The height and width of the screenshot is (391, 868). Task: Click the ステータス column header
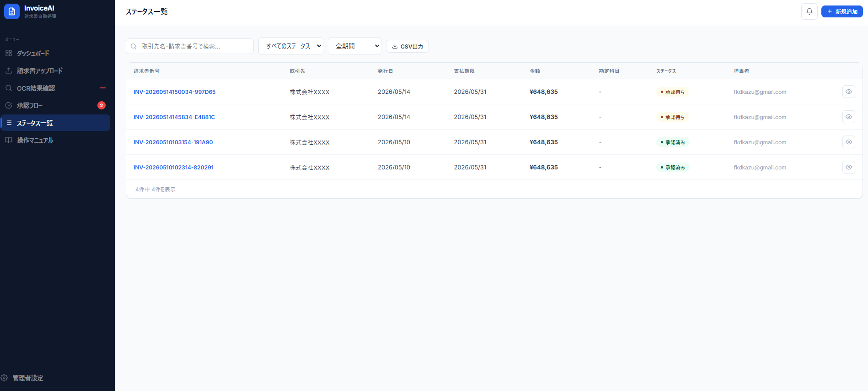pyautogui.click(x=666, y=71)
